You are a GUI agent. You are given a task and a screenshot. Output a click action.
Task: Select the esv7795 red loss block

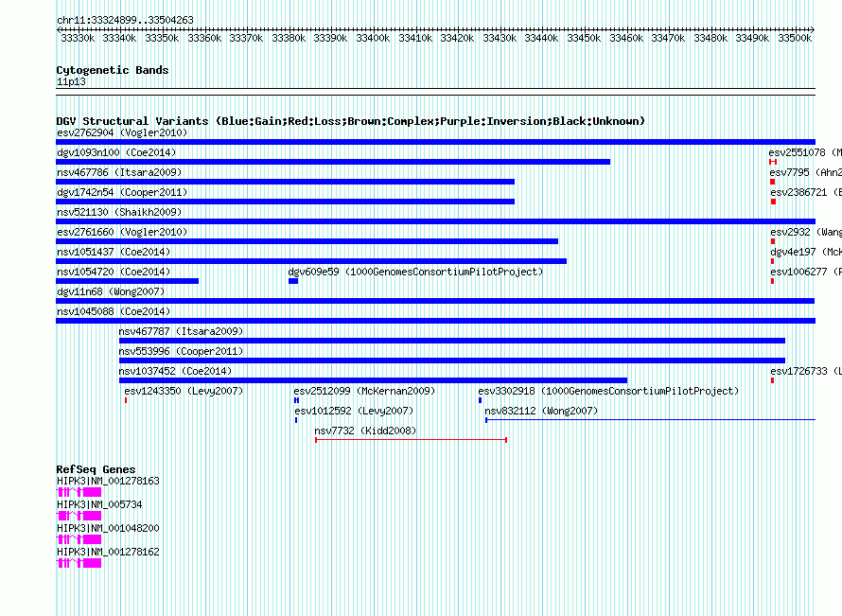click(x=772, y=182)
